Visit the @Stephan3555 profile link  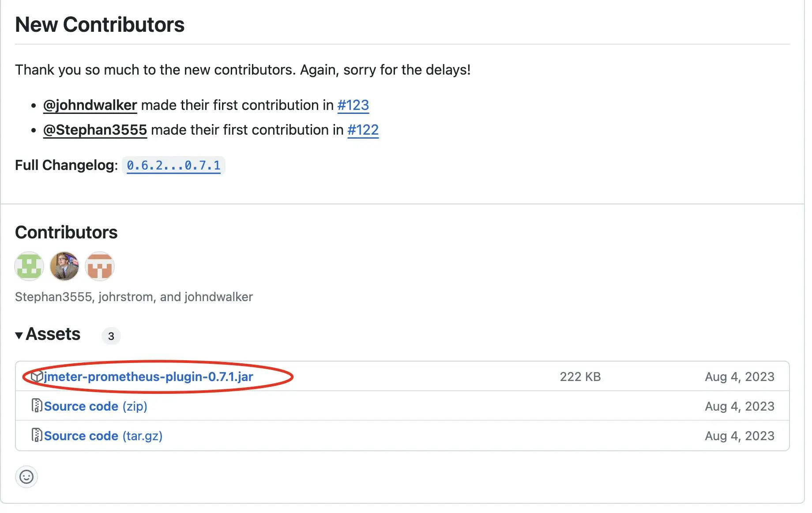point(95,130)
